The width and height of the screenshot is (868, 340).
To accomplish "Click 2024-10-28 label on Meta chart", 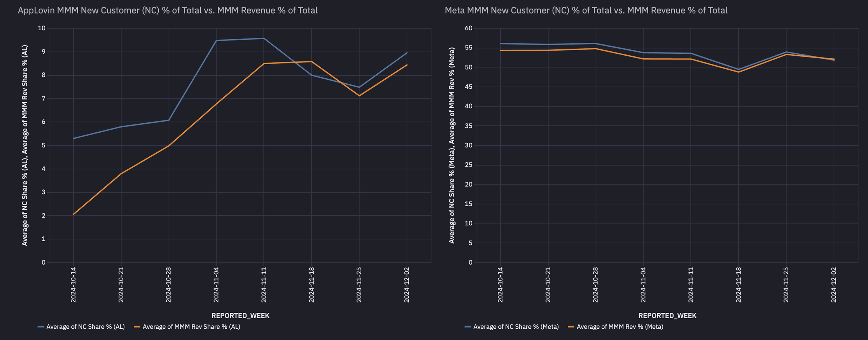I will click(x=595, y=285).
